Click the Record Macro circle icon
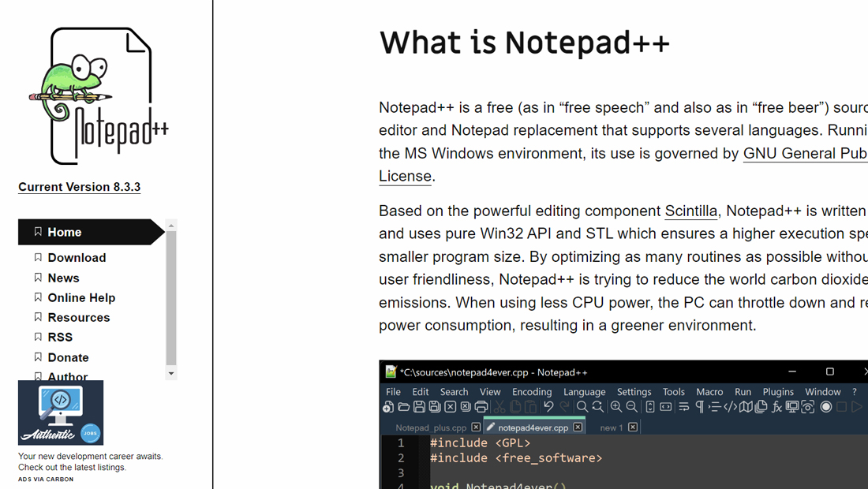The height and width of the screenshot is (489, 868). point(826,407)
